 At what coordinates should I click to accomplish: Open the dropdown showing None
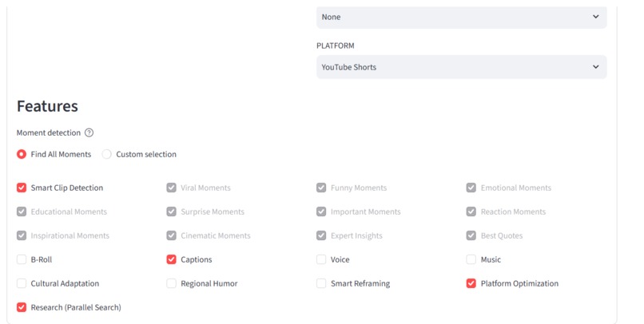(x=461, y=18)
